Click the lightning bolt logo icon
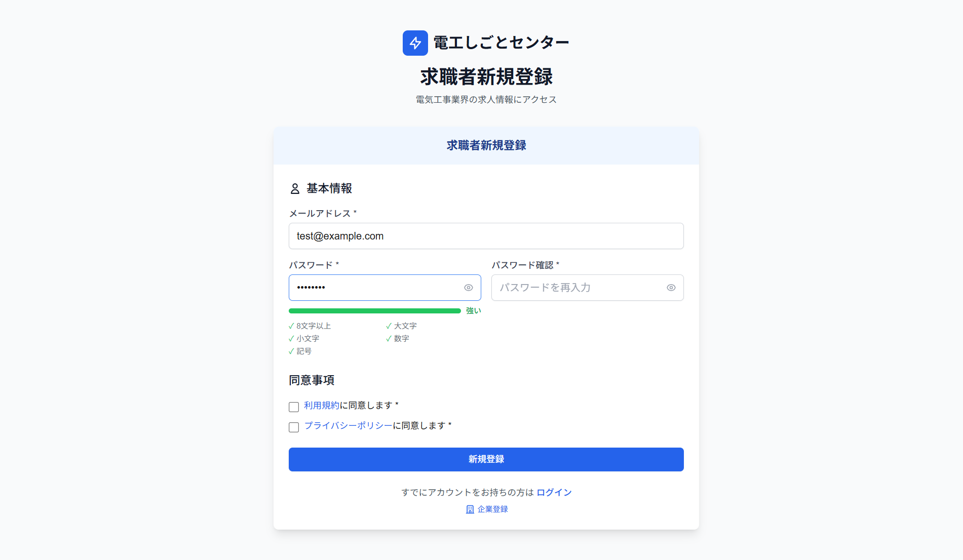 tap(415, 43)
